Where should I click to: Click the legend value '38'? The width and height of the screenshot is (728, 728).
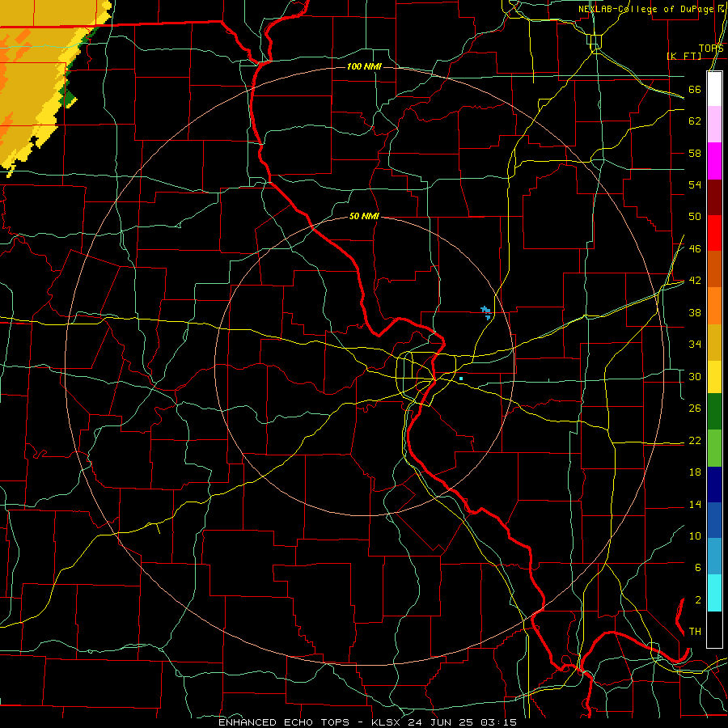point(695,312)
